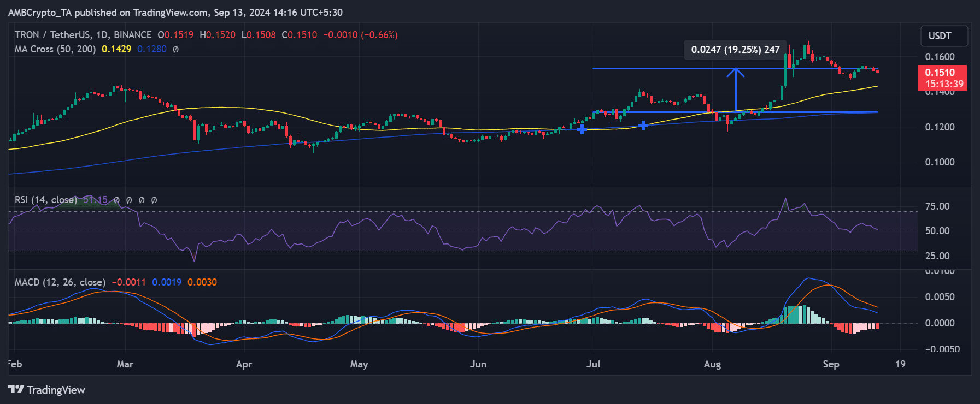Click the Jul label on time axis
The width and height of the screenshot is (980, 404).
click(594, 364)
